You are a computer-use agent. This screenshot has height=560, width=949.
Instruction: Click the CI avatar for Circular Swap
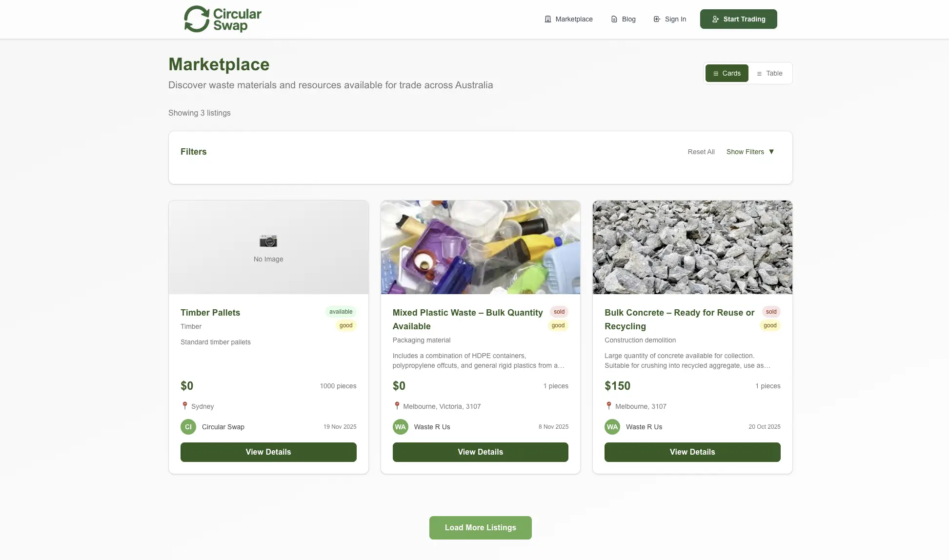pos(188,427)
